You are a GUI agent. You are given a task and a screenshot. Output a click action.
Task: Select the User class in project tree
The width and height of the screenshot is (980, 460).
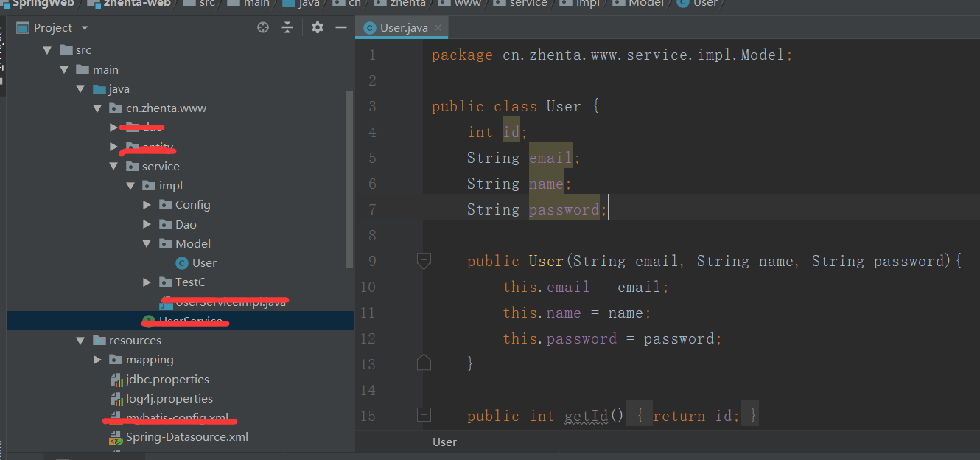[x=204, y=263]
